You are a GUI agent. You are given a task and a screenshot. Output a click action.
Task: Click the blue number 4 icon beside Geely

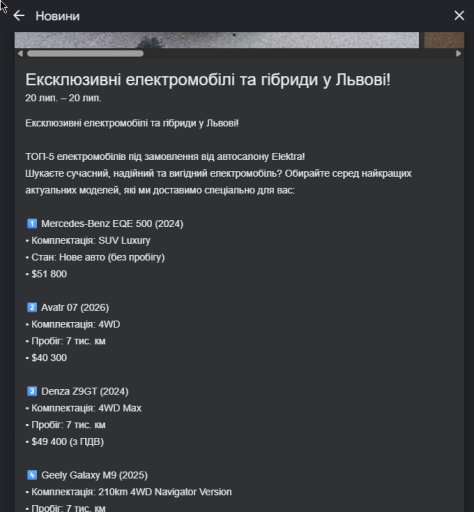[32, 475]
